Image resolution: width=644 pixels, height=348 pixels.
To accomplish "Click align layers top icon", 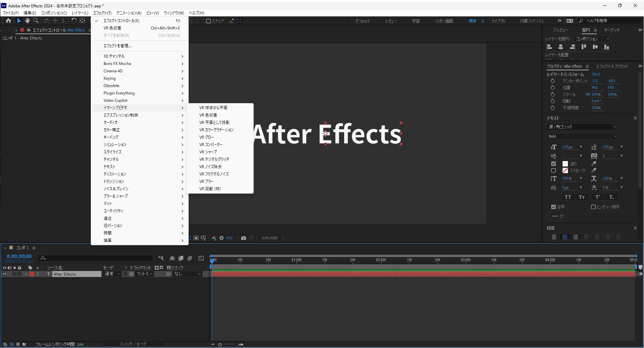I will tap(584, 47).
